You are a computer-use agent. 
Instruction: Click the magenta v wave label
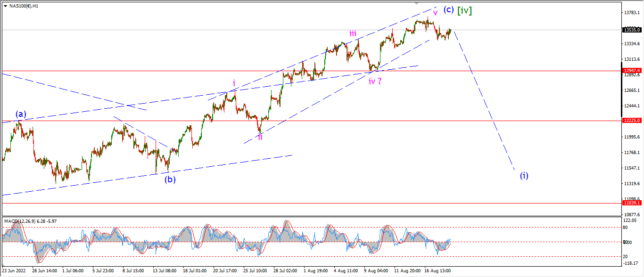tap(435, 12)
